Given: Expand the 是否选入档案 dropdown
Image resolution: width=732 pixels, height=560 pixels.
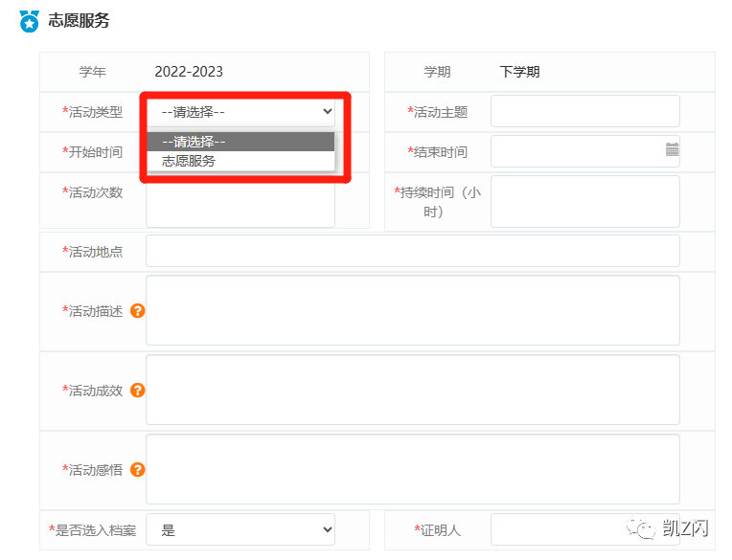Looking at the screenshot, I should 240,529.
